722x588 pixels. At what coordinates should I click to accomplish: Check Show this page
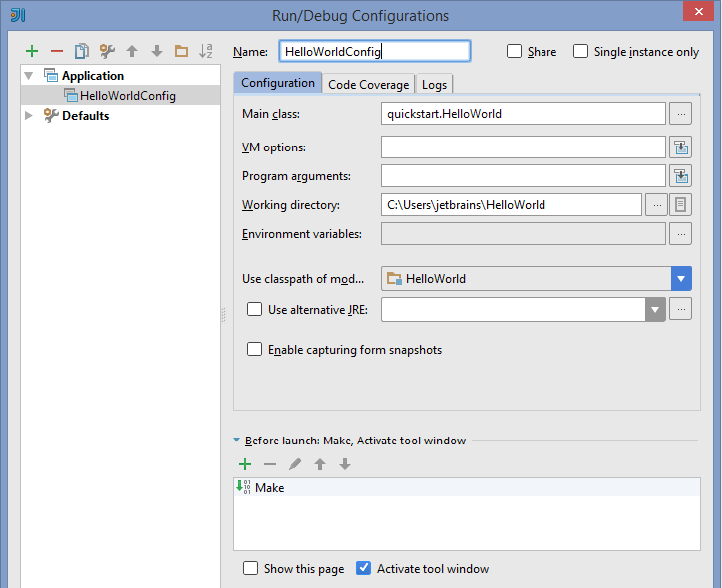250,568
